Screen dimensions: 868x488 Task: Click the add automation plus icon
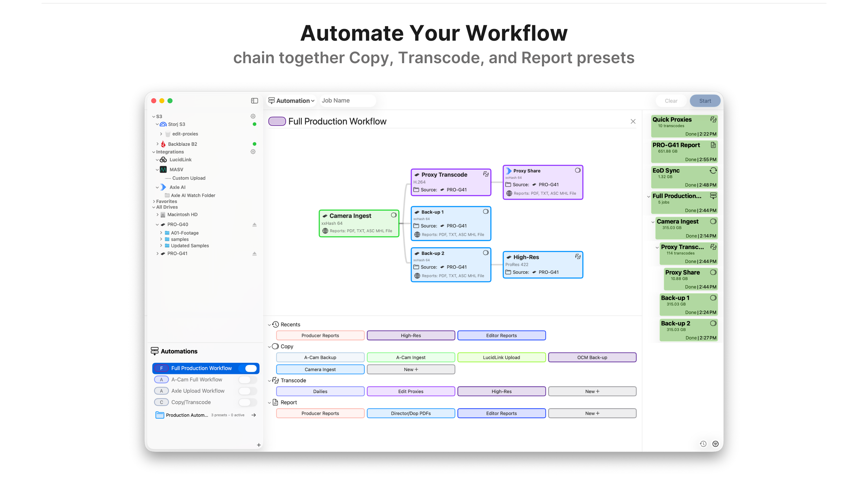pyautogui.click(x=259, y=445)
